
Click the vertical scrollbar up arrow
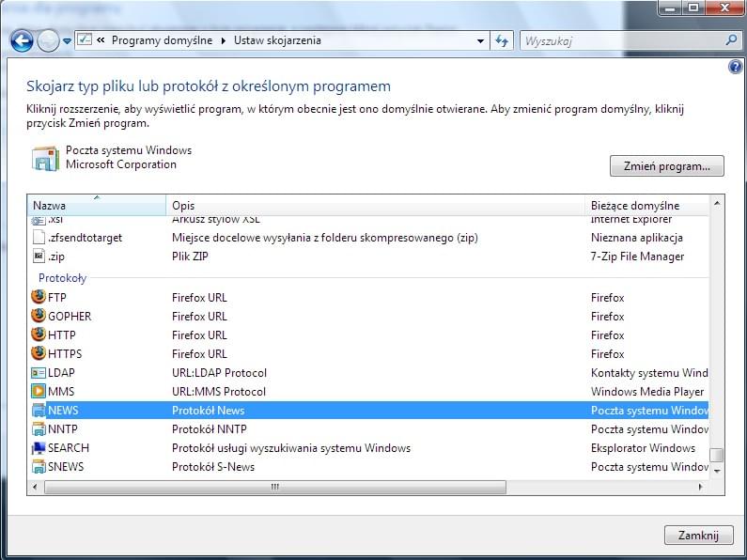coord(717,204)
